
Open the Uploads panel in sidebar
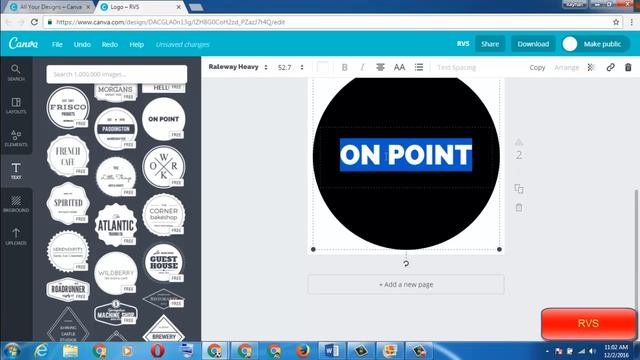click(x=16, y=236)
